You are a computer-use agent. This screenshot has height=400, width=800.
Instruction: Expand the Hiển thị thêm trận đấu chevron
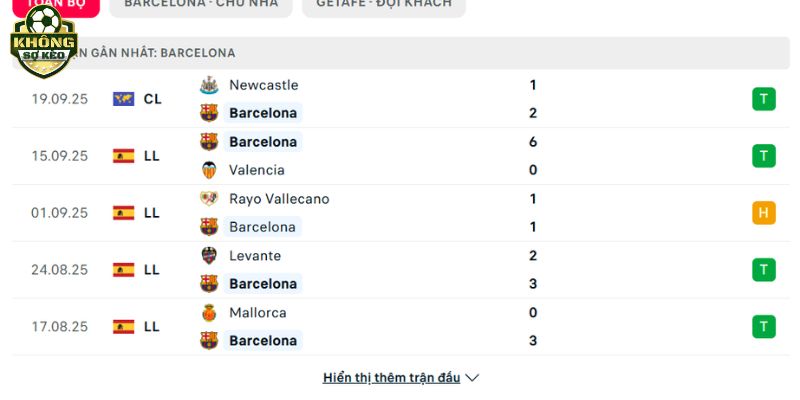pyautogui.click(x=472, y=378)
